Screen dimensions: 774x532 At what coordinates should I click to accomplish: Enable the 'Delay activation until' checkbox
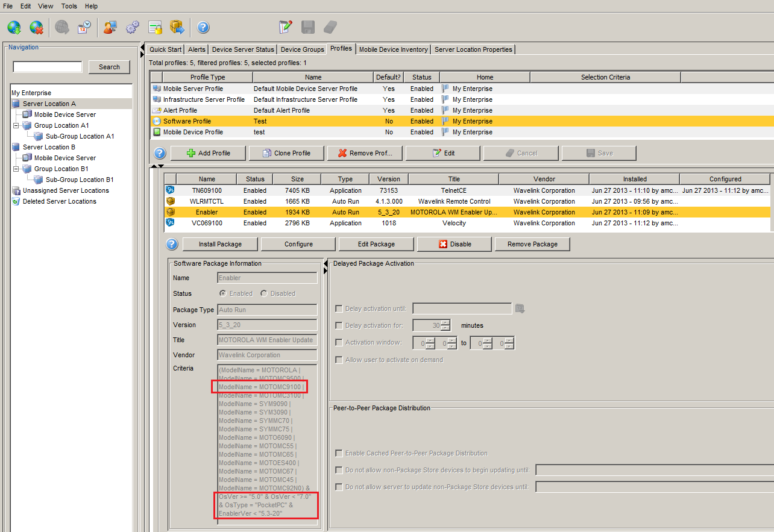pos(339,309)
